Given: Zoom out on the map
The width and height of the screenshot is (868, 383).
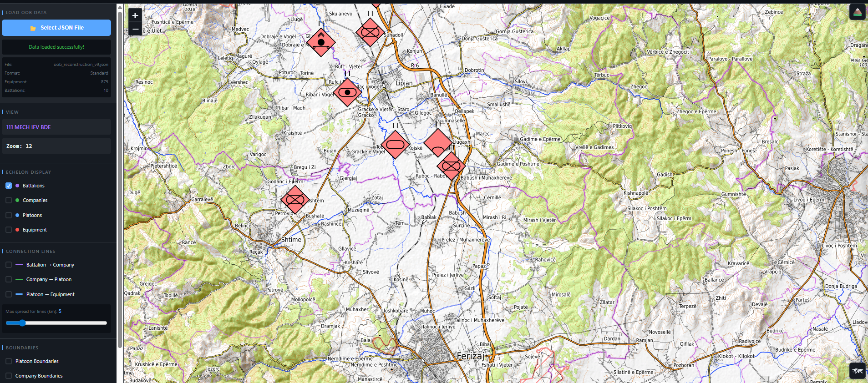Looking at the screenshot, I should coord(135,29).
